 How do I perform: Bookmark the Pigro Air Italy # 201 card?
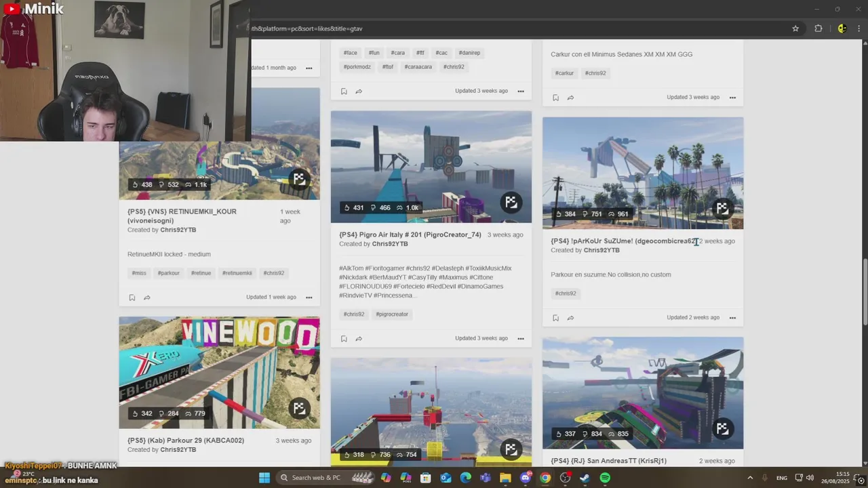(x=344, y=338)
